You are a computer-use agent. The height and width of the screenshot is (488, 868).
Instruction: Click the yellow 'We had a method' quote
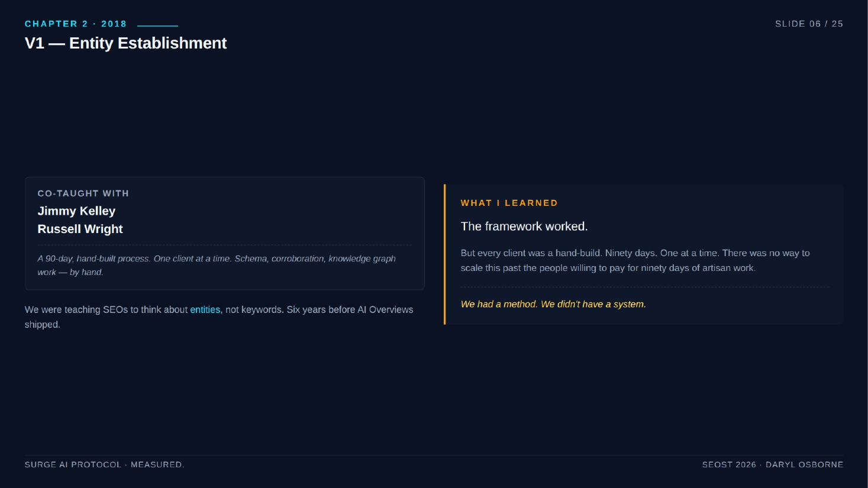coord(553,304)
